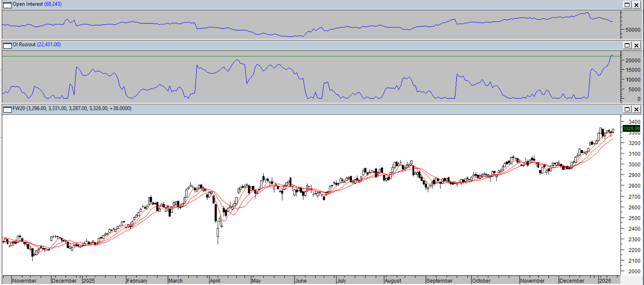644x285 pixels.
Task: Click the 50000 value on the Open Interest scale
Action: click(x=633, y=30)
